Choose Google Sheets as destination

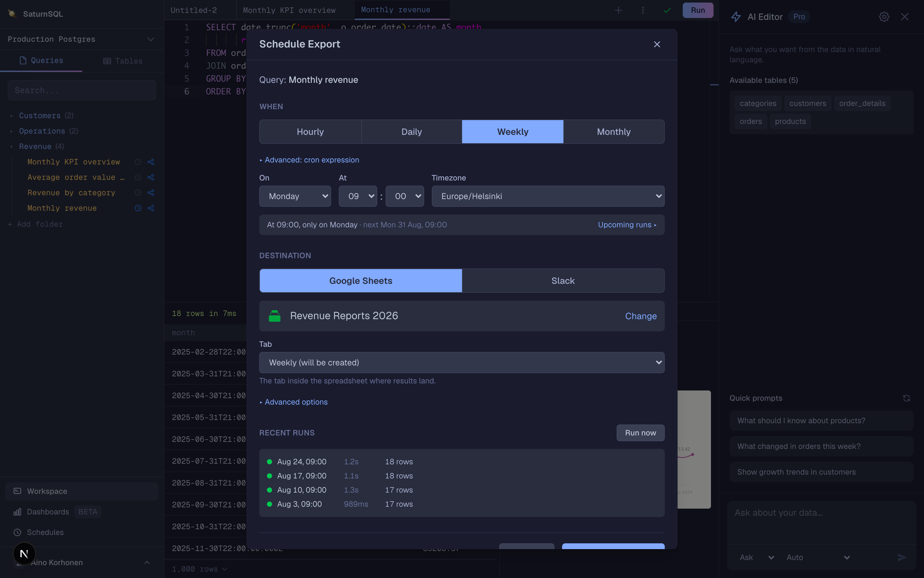click(x=360, y=281)
